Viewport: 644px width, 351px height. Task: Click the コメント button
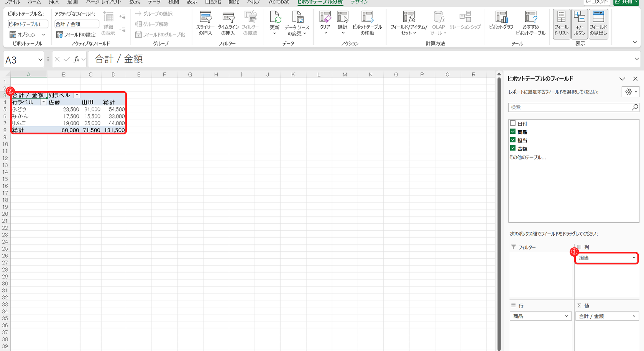596,2
